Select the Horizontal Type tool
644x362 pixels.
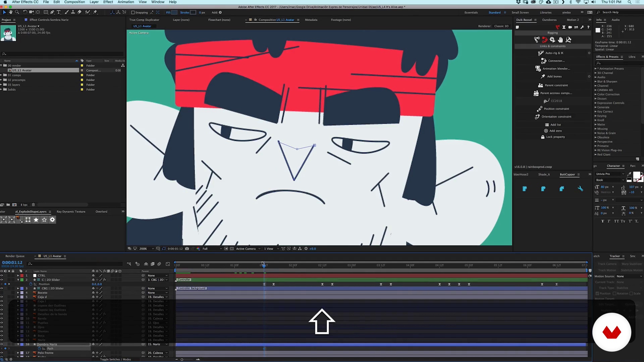pos(59,12)
